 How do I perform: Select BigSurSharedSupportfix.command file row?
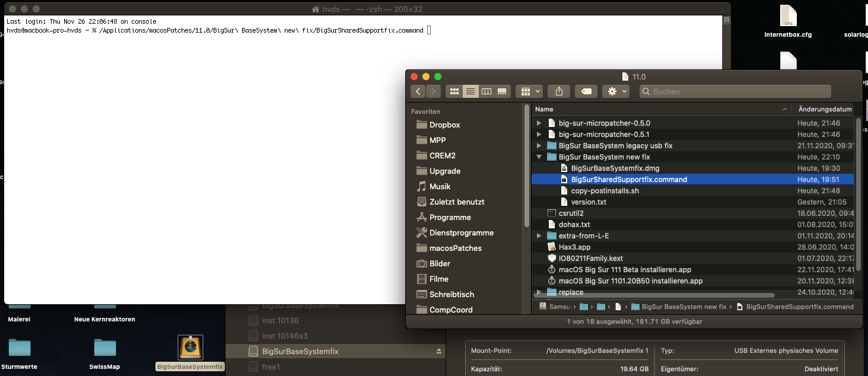[692, 180]
